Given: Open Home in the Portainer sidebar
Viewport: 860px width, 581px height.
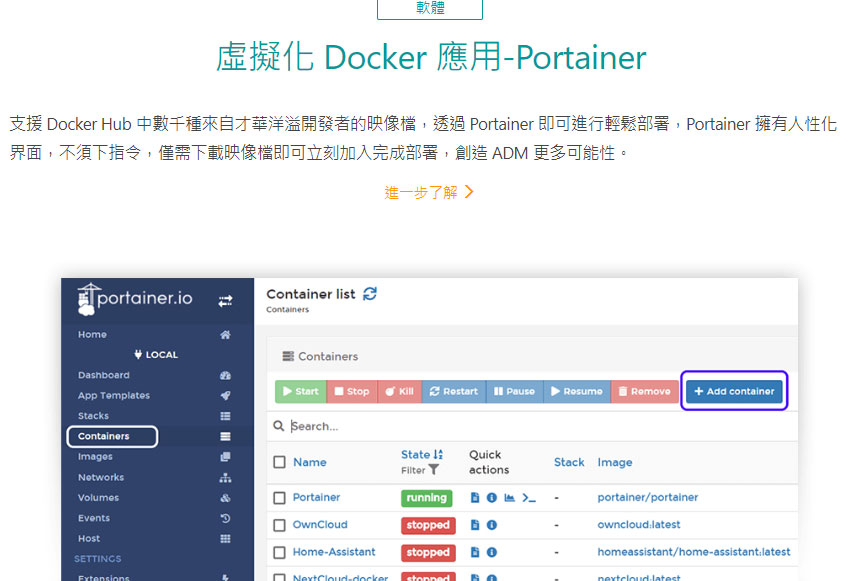Looking at the screenshot, I should click(x=92, y=335).
